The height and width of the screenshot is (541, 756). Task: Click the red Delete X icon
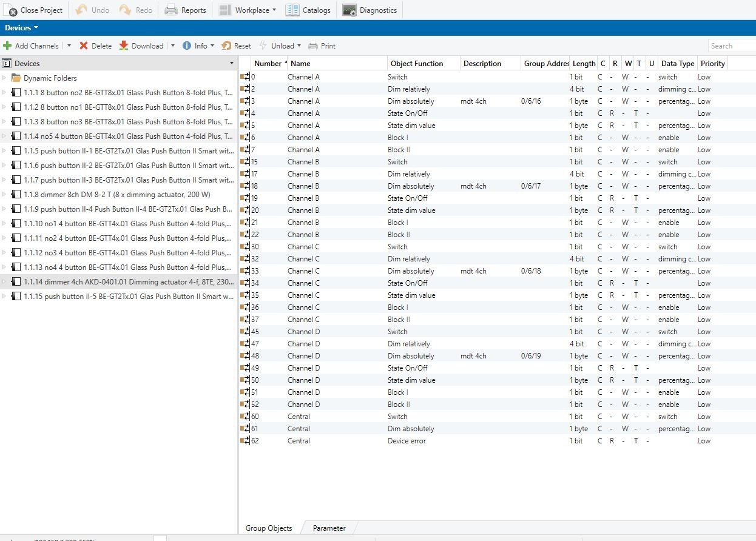84,46
